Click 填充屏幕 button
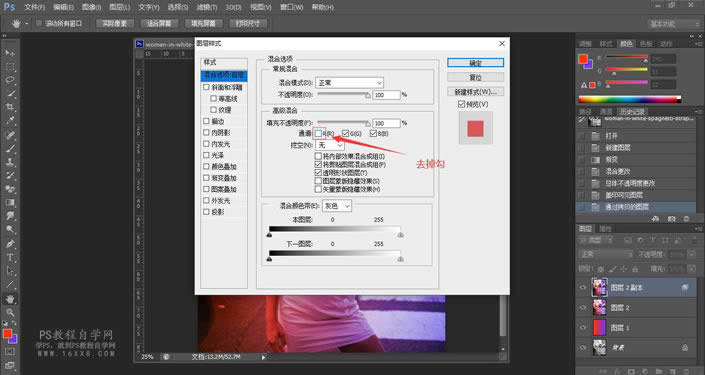This screenshot has width=705, height=375. [x=203, y=23]
